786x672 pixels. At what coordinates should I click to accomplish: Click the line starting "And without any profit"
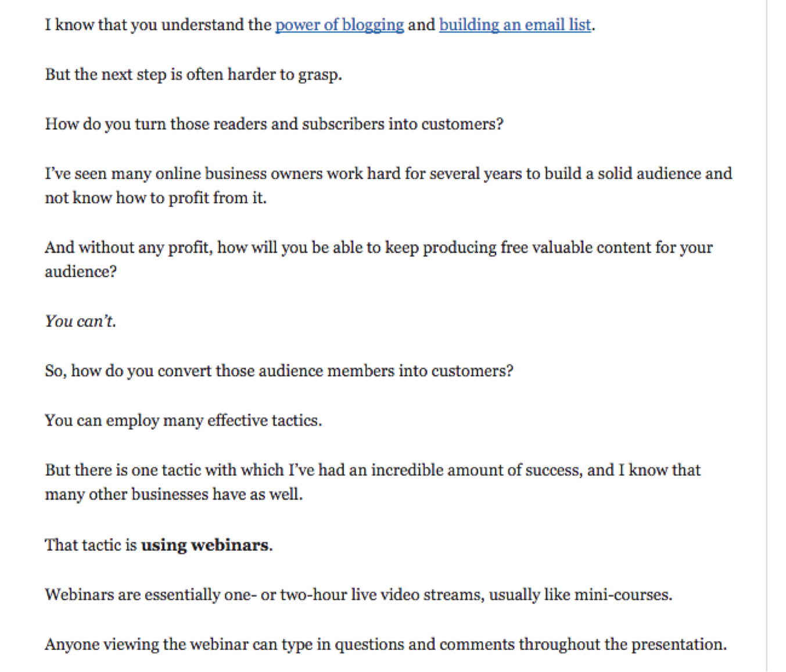378,247
